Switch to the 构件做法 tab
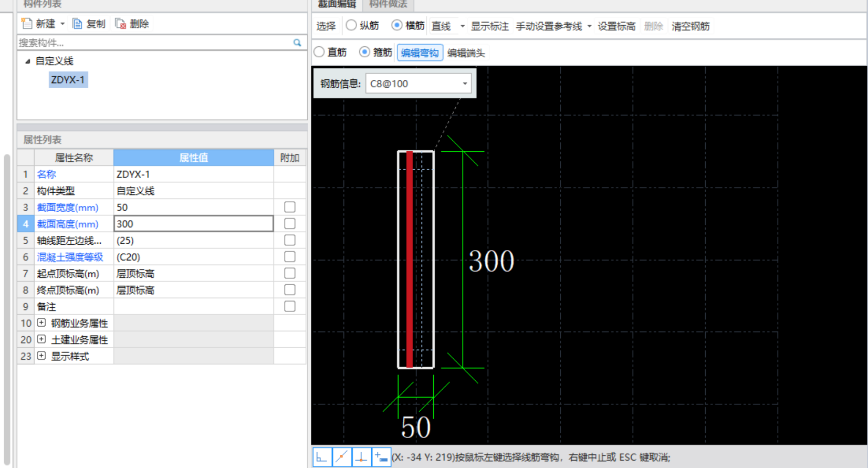This screenshot has height=468, width=868. click(x=388, y=4)
